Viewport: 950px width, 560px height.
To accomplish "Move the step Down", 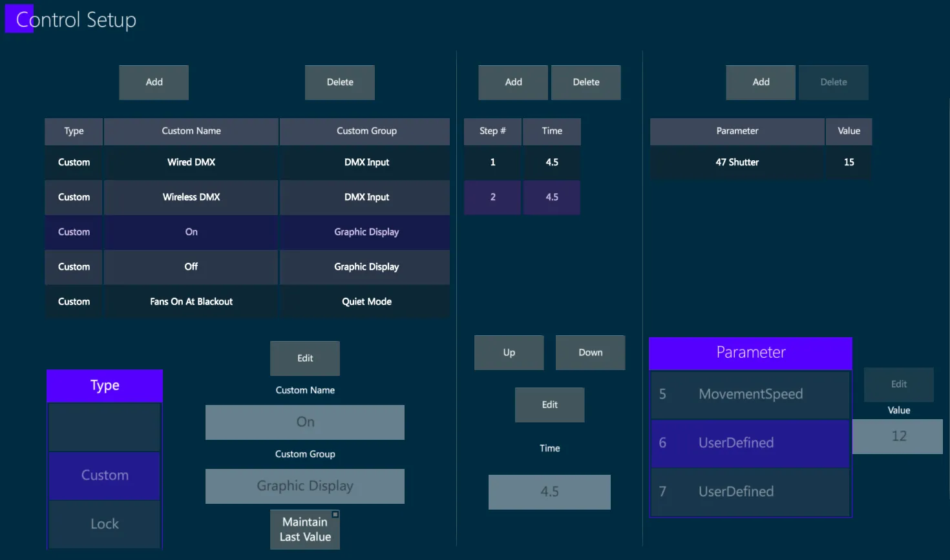I will 591,353.
